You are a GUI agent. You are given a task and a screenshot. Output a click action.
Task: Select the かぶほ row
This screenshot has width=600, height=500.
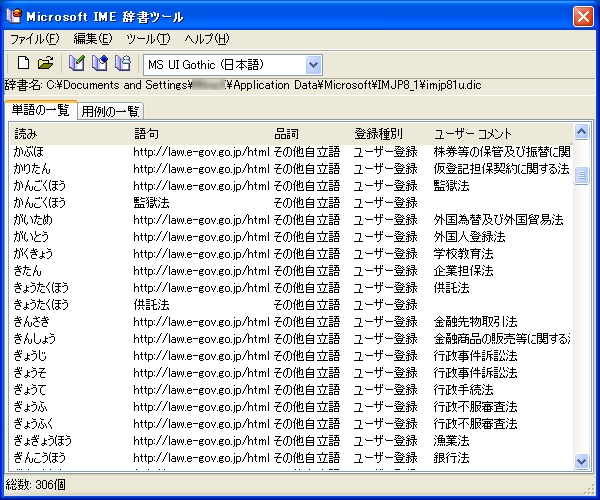coord(292,152)
